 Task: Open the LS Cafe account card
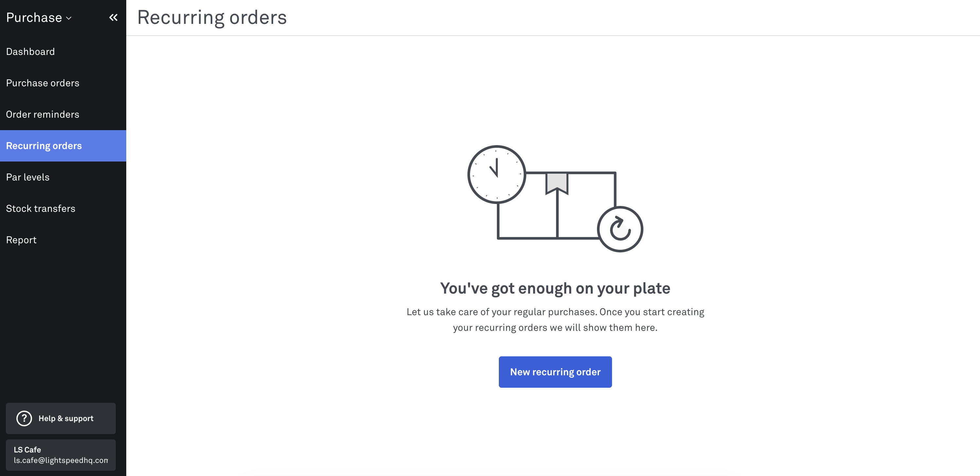[x=61, y=455]
